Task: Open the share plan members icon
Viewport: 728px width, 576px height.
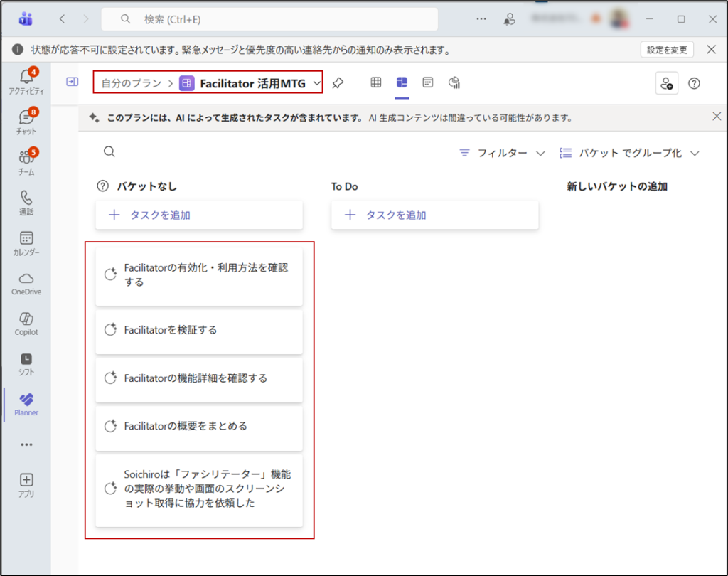Action: [666, 83]
